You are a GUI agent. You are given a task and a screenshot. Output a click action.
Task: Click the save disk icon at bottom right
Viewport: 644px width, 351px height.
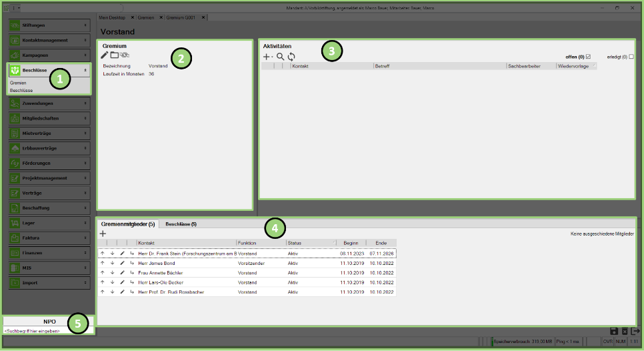pyautogui.click(x=613, y=331)
